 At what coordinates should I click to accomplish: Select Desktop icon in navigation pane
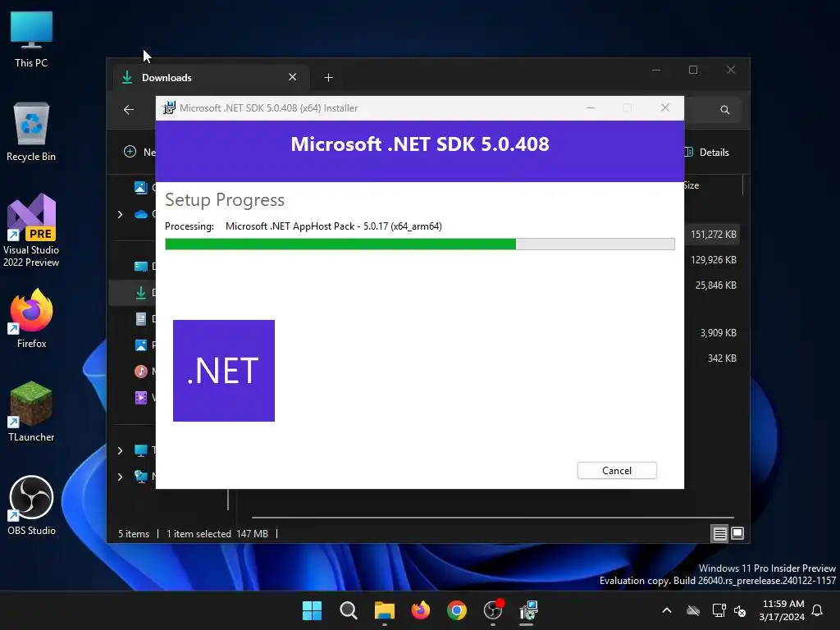141,267
